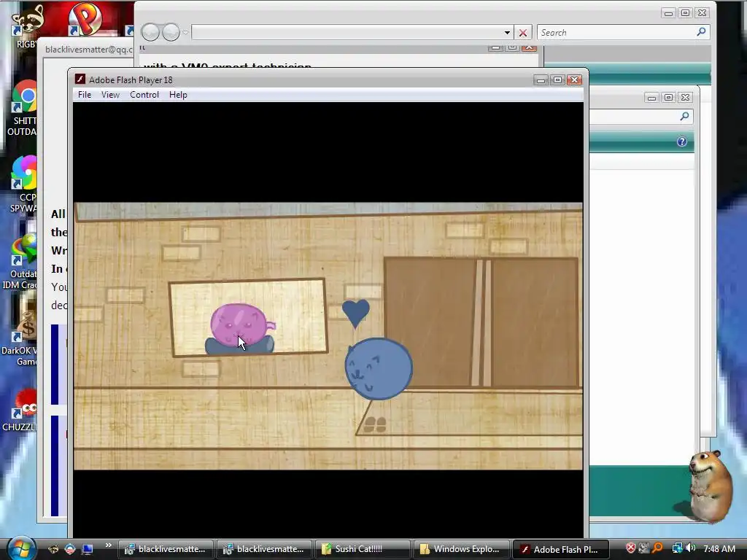747x560 pixels.
Task: Open the File menu in Flash Player
Action: 85,95
